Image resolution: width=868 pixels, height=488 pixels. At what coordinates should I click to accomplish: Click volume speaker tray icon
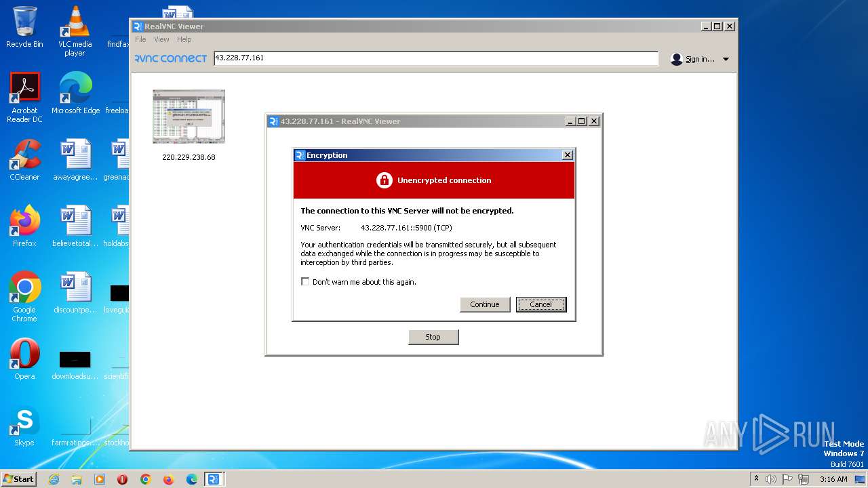point(771,479)
